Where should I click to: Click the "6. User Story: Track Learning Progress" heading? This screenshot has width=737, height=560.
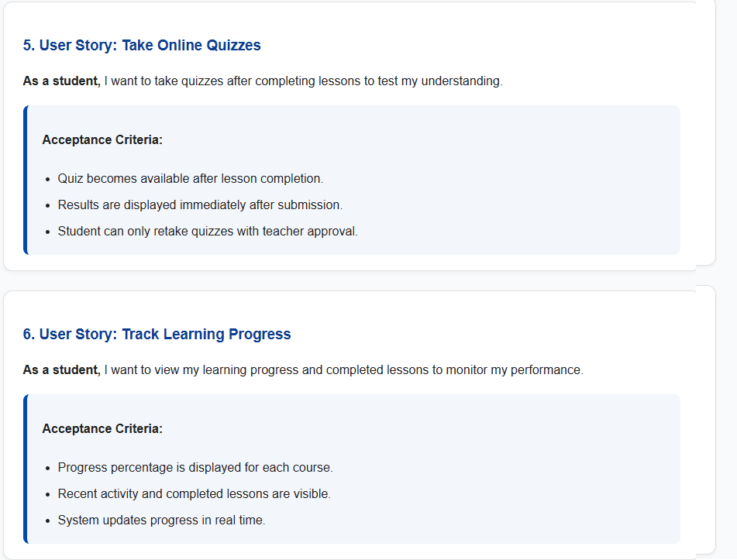[157, 335]
